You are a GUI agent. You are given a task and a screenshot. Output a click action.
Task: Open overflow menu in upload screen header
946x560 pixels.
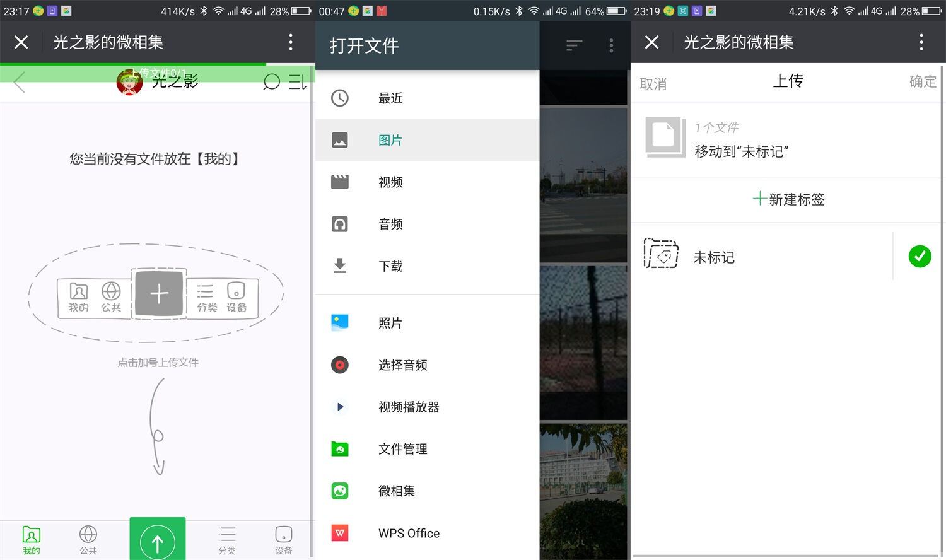(921, 42)
